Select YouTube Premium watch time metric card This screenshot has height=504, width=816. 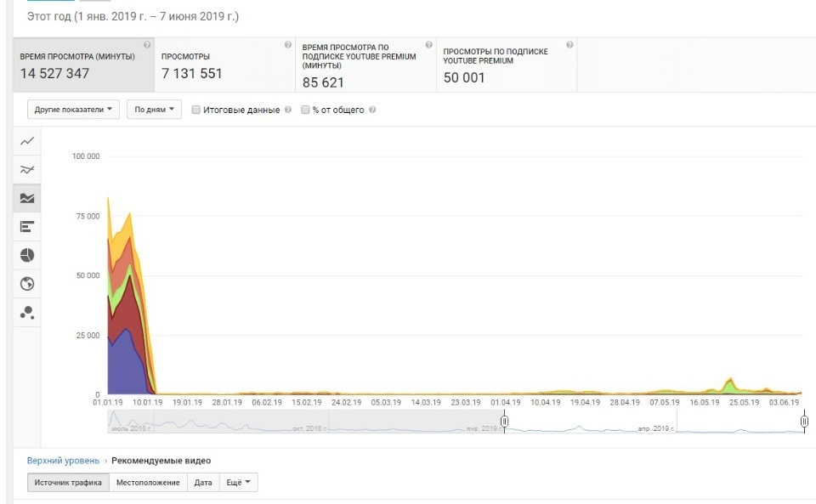click(365, 65)
